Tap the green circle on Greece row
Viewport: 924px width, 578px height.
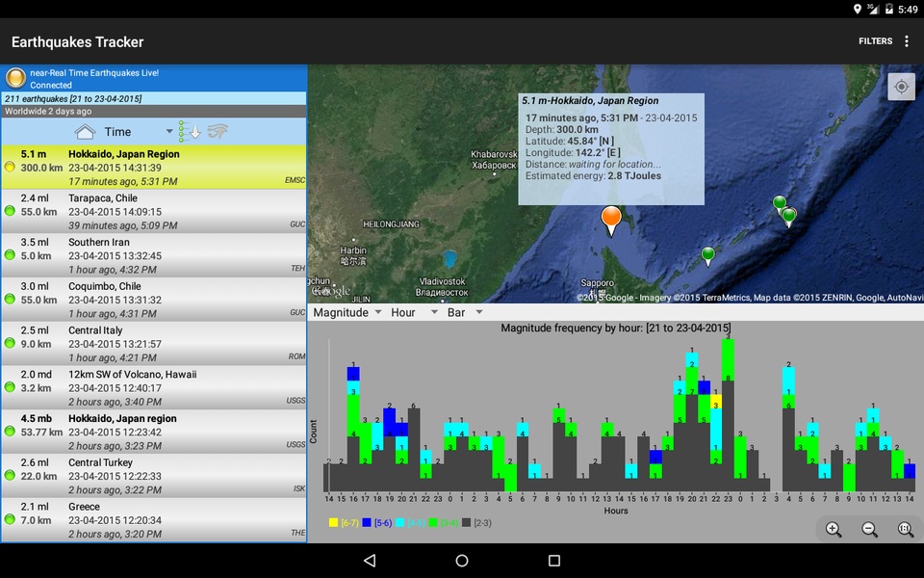pyautogui.click(x=10, y=519)
